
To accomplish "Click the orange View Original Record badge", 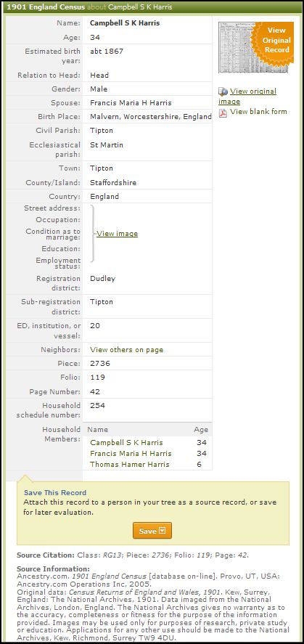I will 276,40.
